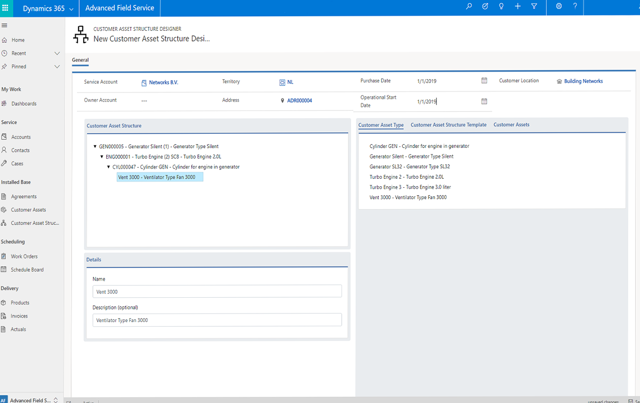640x403 pixels.
Task: Click the Name input field containing Vent 3000
Action: [216, 292]
